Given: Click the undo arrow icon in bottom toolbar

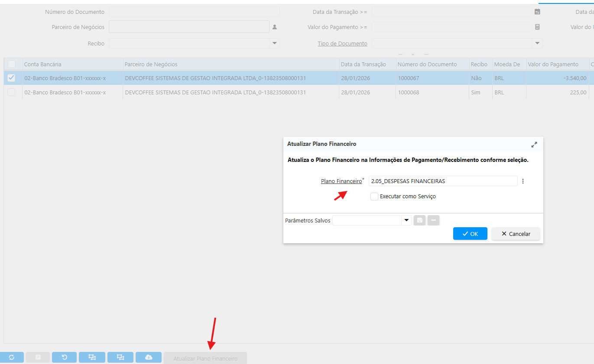Looking at the screenshot, I should click(x=64, y=357).
